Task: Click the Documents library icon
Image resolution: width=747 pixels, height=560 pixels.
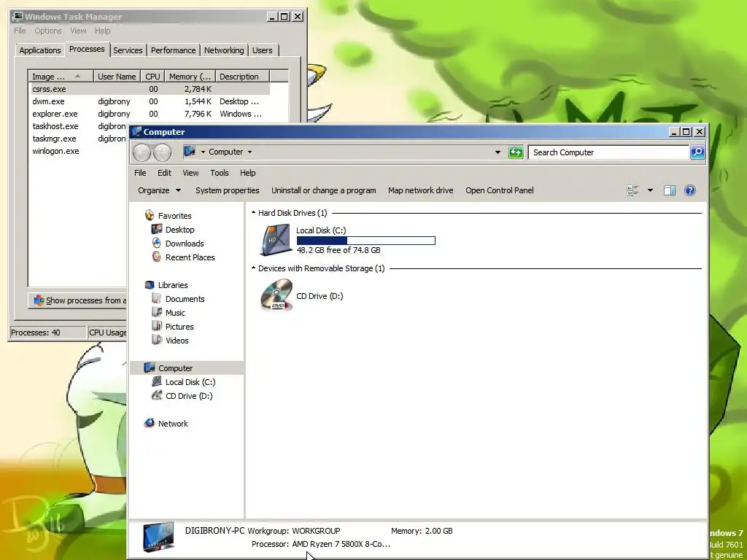Action: [156, 298]
